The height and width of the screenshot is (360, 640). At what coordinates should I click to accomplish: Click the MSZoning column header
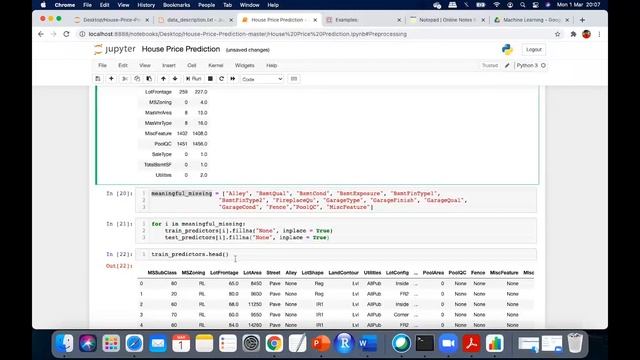tap(193, 273)
